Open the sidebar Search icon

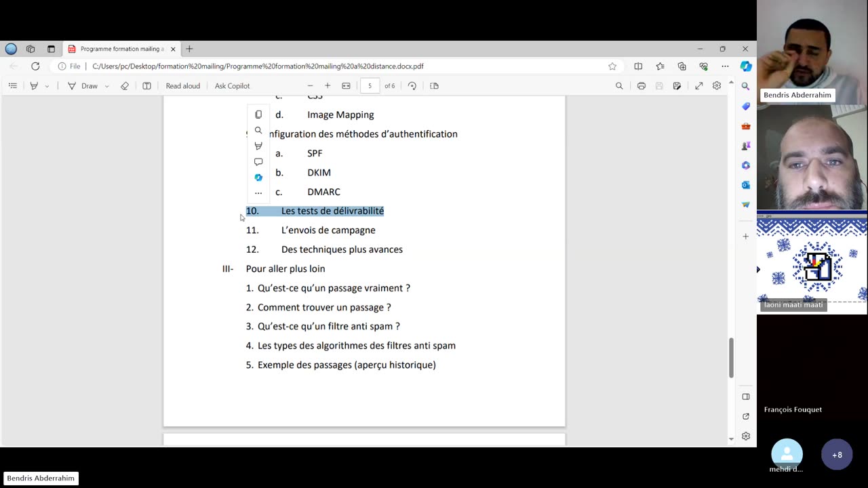pos(746,86)
